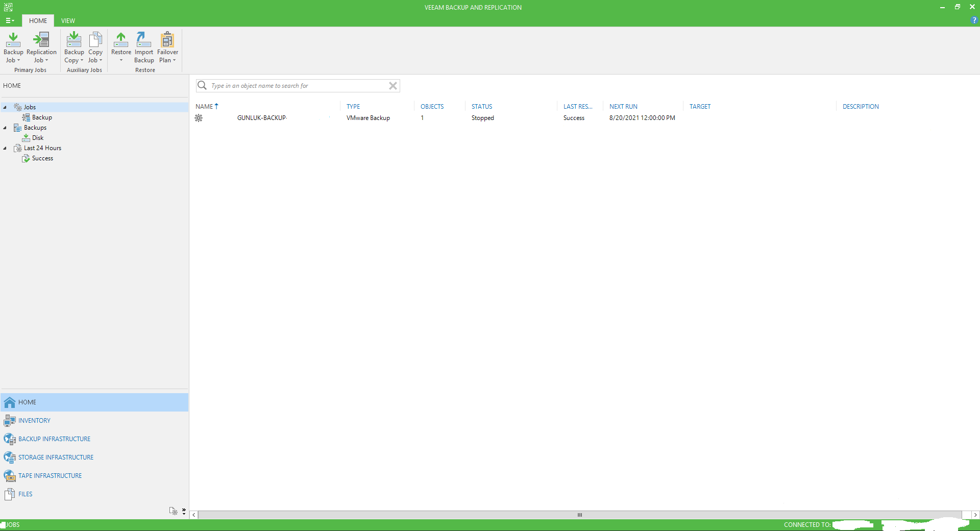Open the Replication Job ribbon button

[41, 47]
